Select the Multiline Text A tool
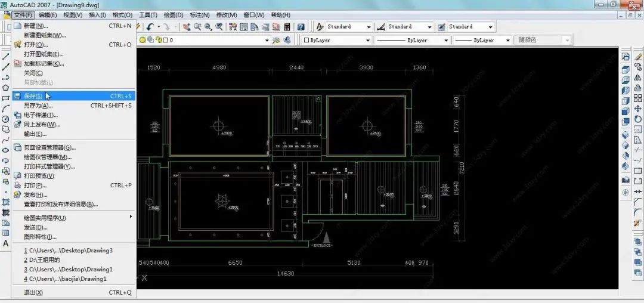Image resolution: width=644 pixels, height=303 pixels. [x=6, y=243]
